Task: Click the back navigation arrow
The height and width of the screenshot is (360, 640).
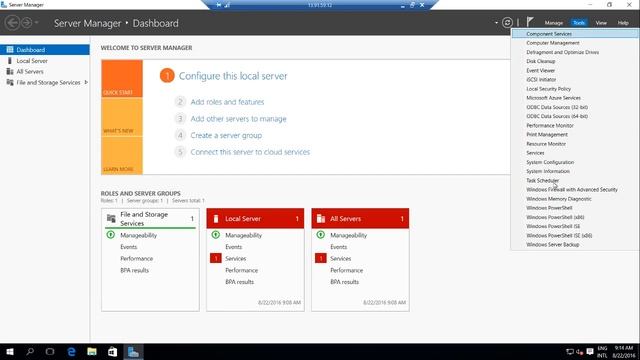Action: pos(12,23)
